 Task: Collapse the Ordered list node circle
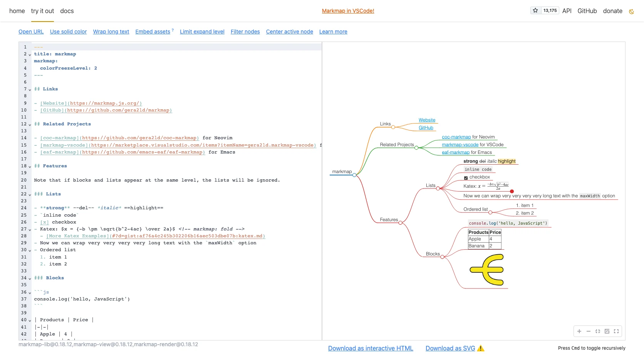pos(490,212)
